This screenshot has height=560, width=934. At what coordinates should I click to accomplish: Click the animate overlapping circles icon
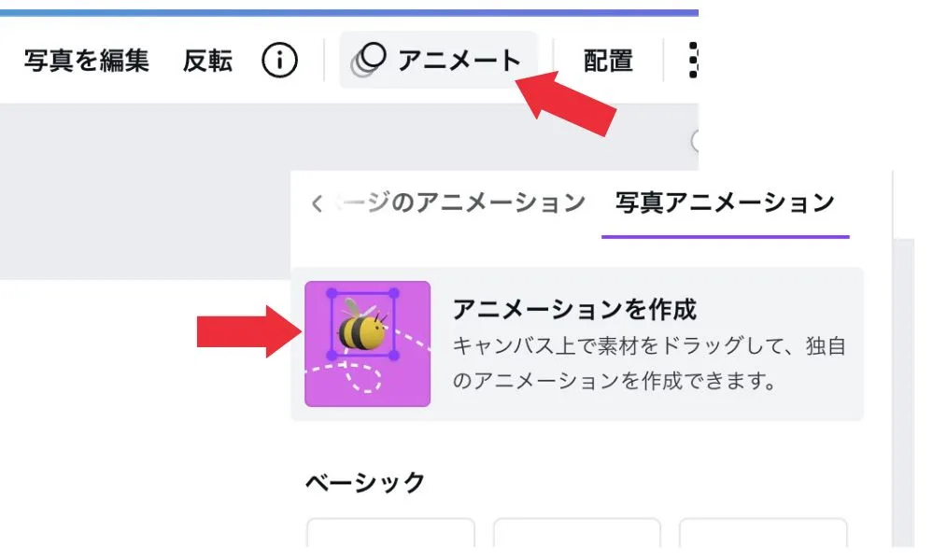pos(368,60)
